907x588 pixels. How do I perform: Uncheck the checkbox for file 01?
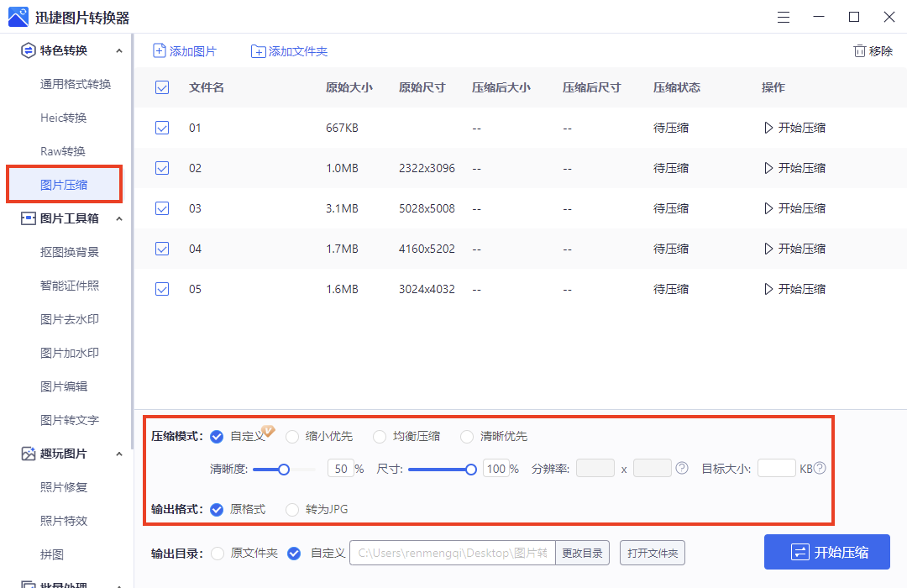pos(162,128)
